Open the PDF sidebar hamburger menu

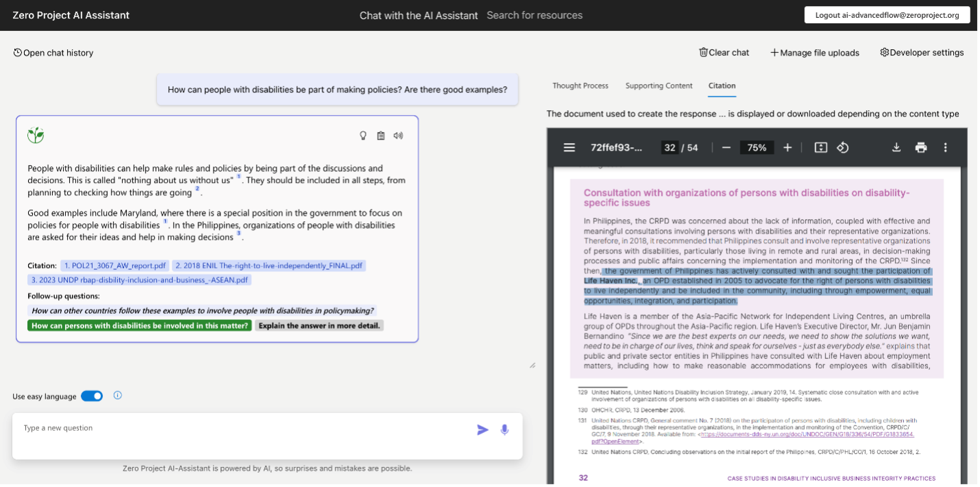[569, 147]
